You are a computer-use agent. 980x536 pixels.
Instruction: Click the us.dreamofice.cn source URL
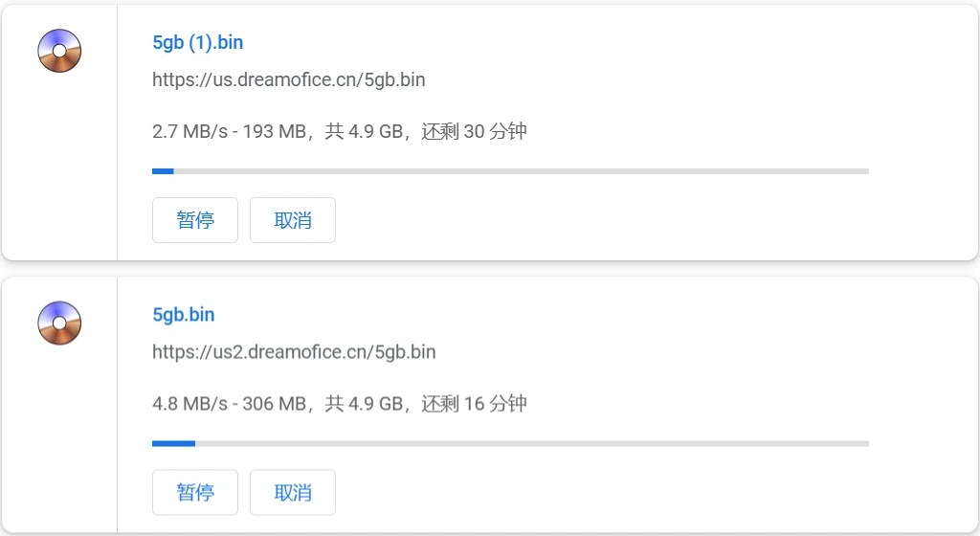click(288, 80)
